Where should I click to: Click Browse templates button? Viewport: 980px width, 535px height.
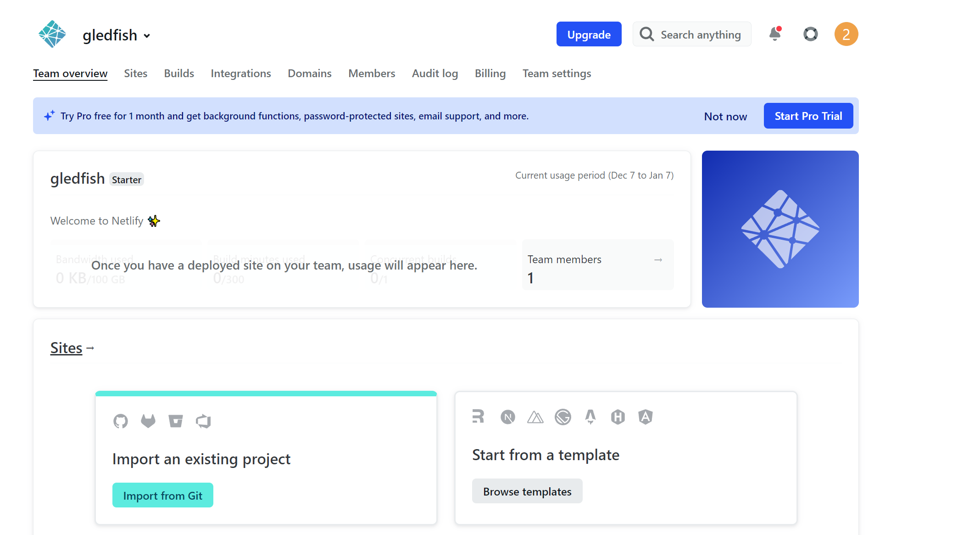[x=527, y=491]
